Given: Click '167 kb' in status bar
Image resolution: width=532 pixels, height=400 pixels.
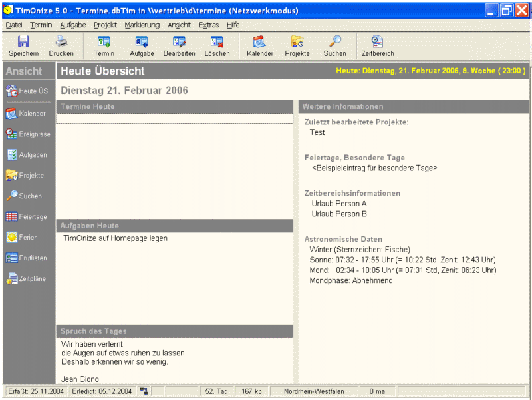Looking at the screenshot, I should [251, 391].
